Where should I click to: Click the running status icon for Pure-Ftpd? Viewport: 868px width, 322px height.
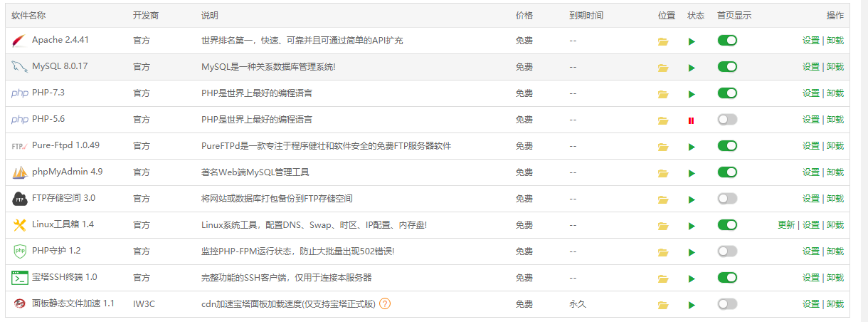pyautogui.click(x=692, y=147)
